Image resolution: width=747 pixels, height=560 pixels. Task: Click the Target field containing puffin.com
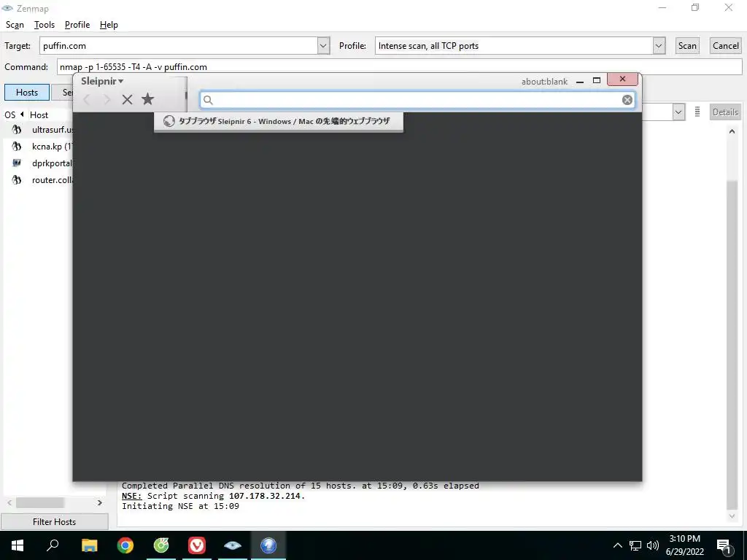(x=179, y=46)
